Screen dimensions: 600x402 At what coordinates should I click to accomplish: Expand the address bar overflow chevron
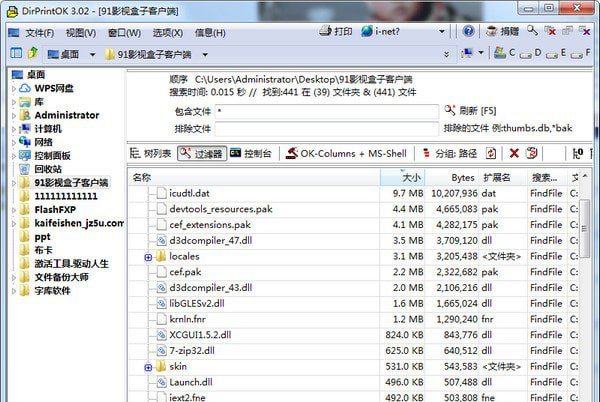446,54
